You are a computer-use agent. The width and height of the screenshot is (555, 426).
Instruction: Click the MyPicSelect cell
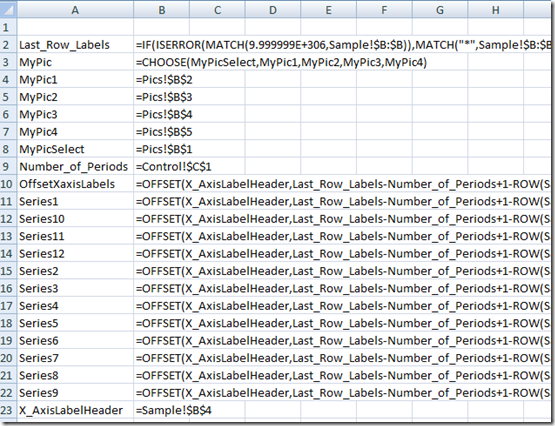tap(75, 149)
